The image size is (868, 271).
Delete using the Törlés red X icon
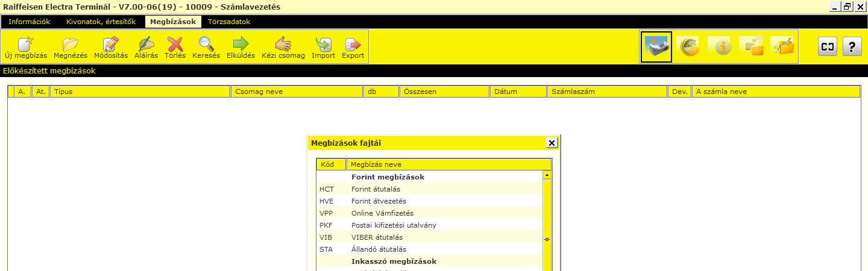tap(175, 48)
